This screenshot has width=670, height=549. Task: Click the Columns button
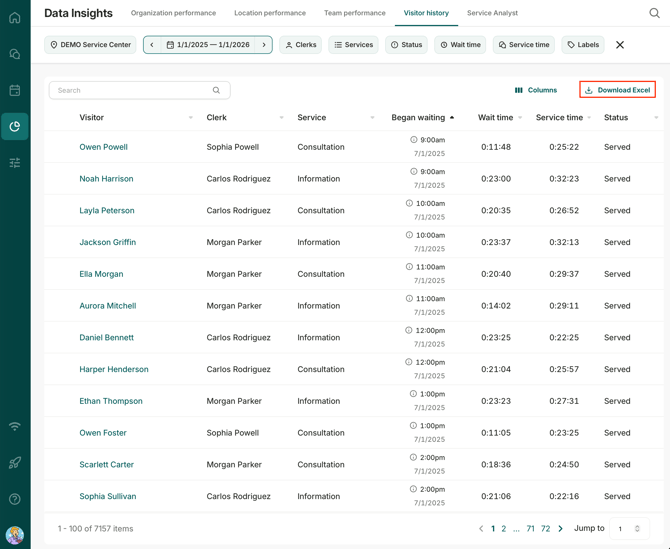point(536,90)
